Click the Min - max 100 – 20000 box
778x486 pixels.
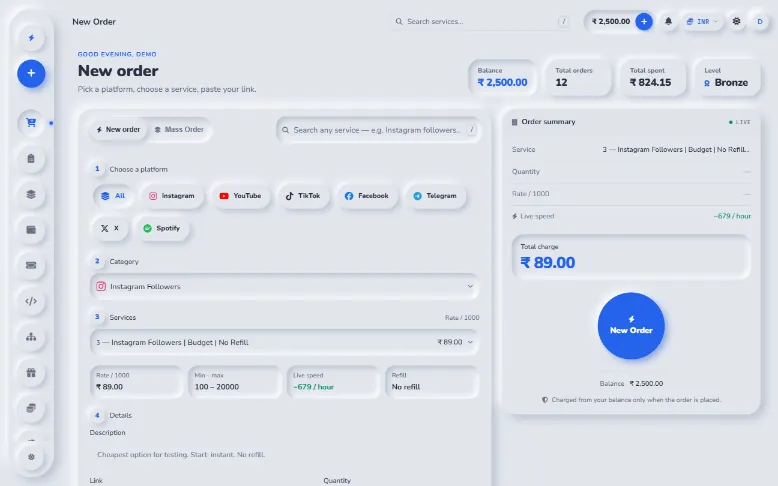pyautogui.click(x=235, y=382)
